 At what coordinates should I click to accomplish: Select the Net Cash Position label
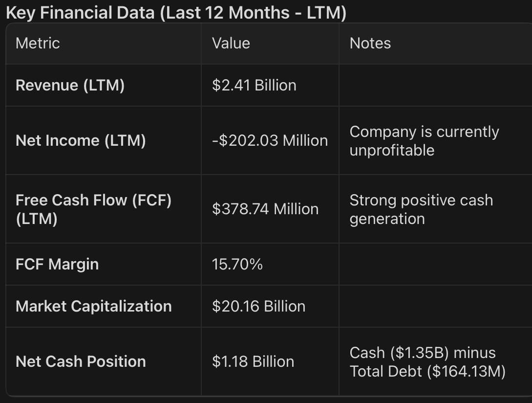pos(81,361)
